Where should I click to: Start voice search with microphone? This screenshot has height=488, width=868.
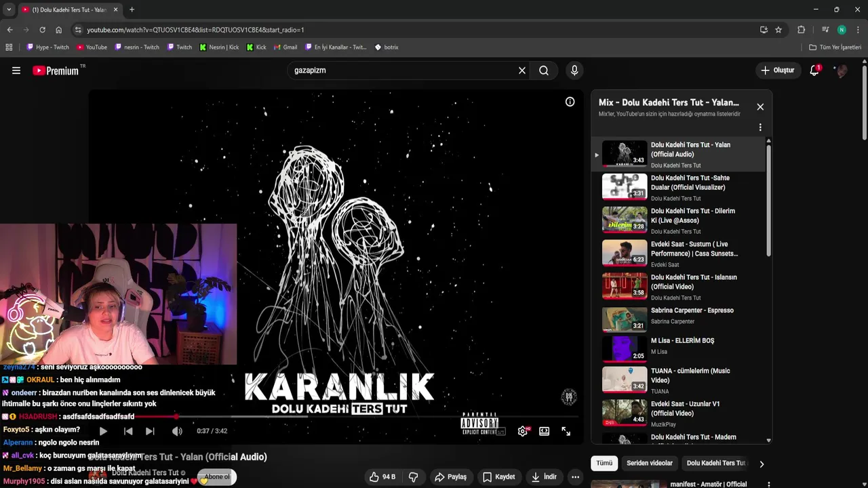(x=574, y=70)
